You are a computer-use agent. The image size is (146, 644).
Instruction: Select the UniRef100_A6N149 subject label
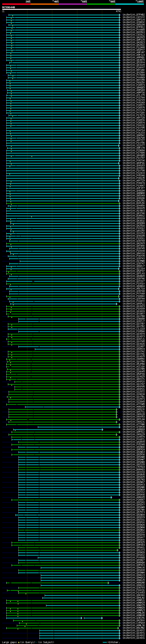[133, 406]
